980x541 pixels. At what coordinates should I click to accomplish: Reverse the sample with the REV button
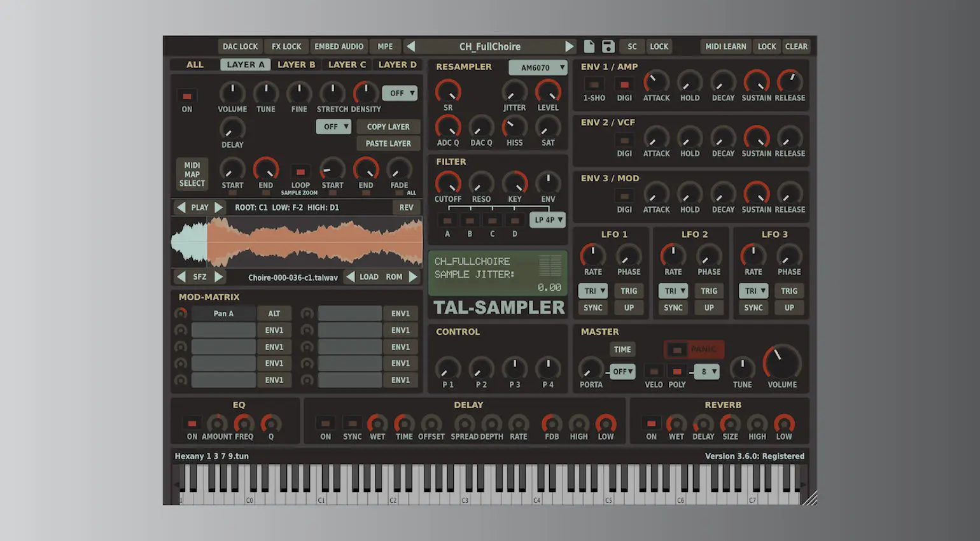pyautogui.click(x=406, y=207)
